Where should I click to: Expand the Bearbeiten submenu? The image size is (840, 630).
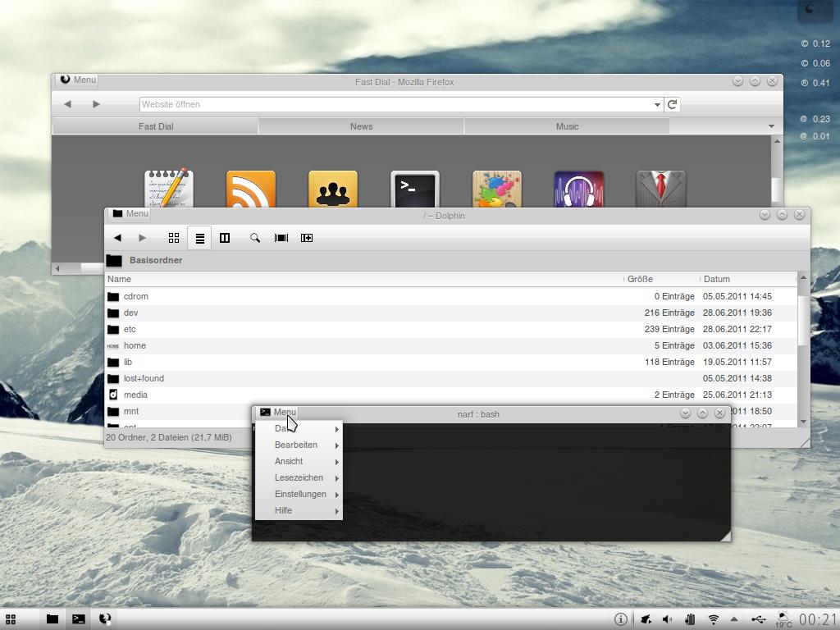(299, 445)
